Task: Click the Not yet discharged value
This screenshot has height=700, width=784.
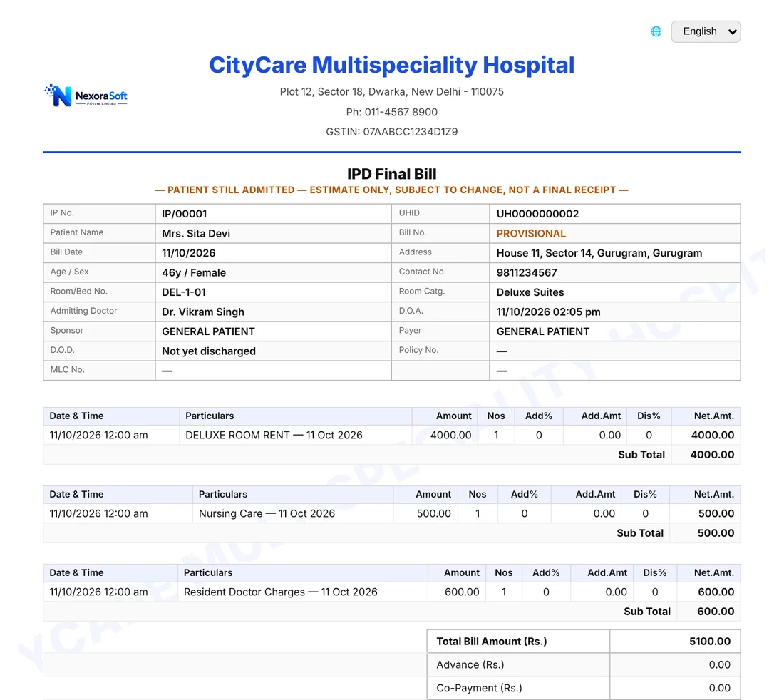Action: (x=209, y=351)
